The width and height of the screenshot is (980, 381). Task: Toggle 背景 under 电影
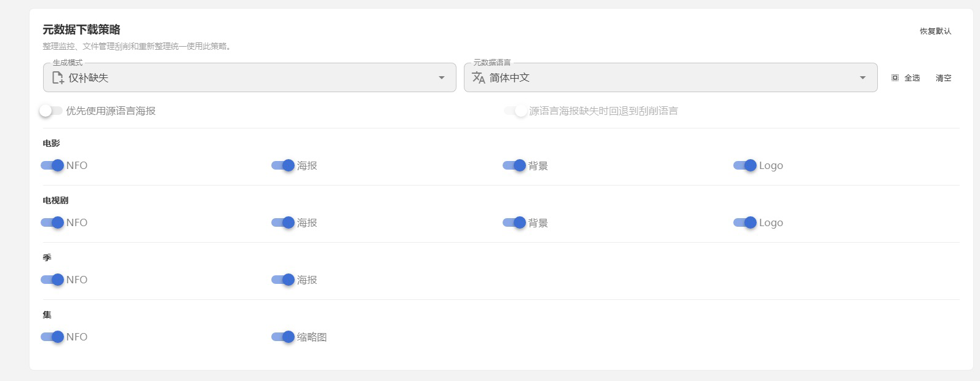pos(514,165)
